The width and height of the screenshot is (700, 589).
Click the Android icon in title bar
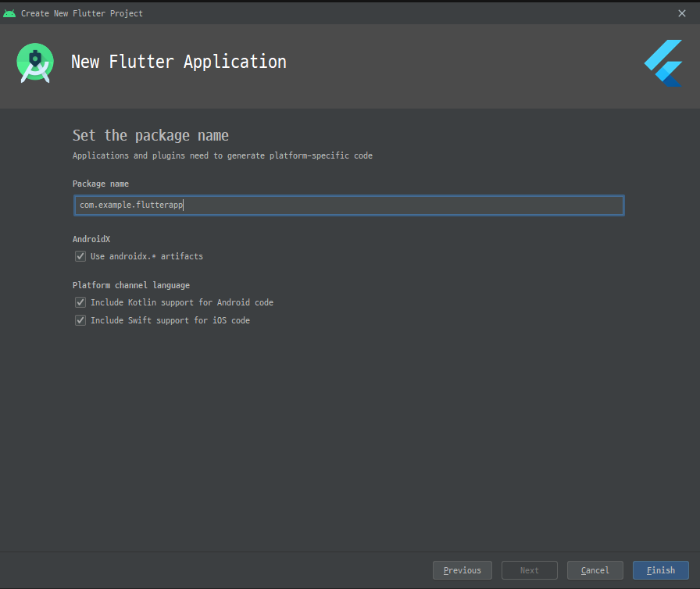coord(9,13)
